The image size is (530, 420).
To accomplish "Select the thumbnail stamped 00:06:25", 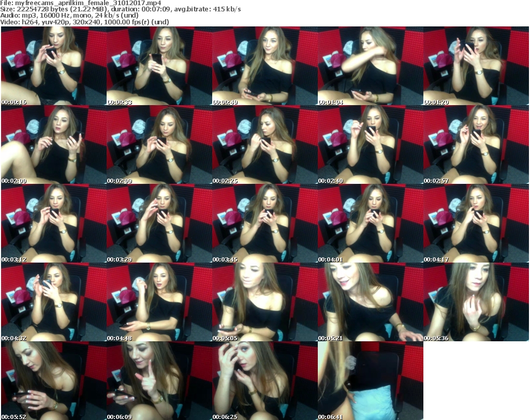I will (x=264, y=381).
